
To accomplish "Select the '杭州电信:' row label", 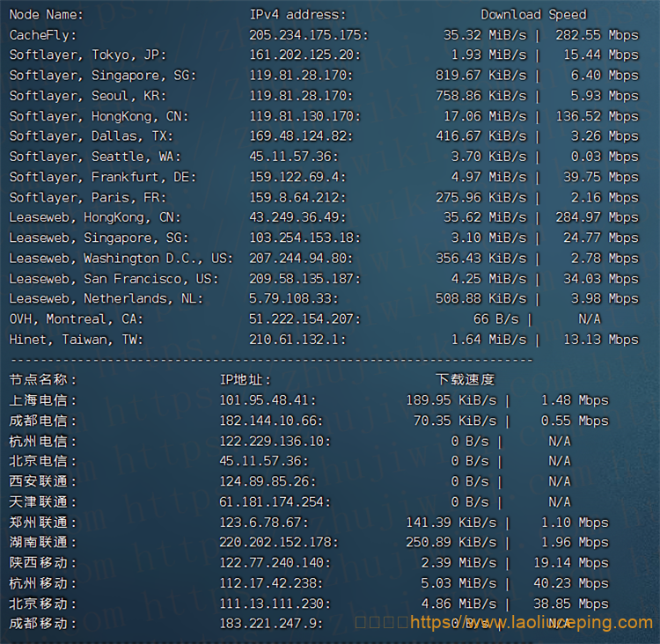I will (x=43, y=442).
